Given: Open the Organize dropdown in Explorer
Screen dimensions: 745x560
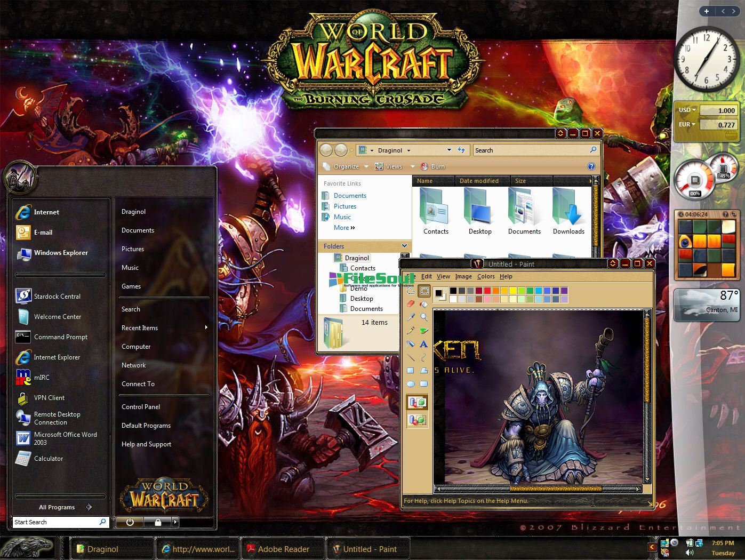Looking at the screenshot, I should tap(346, 166).
